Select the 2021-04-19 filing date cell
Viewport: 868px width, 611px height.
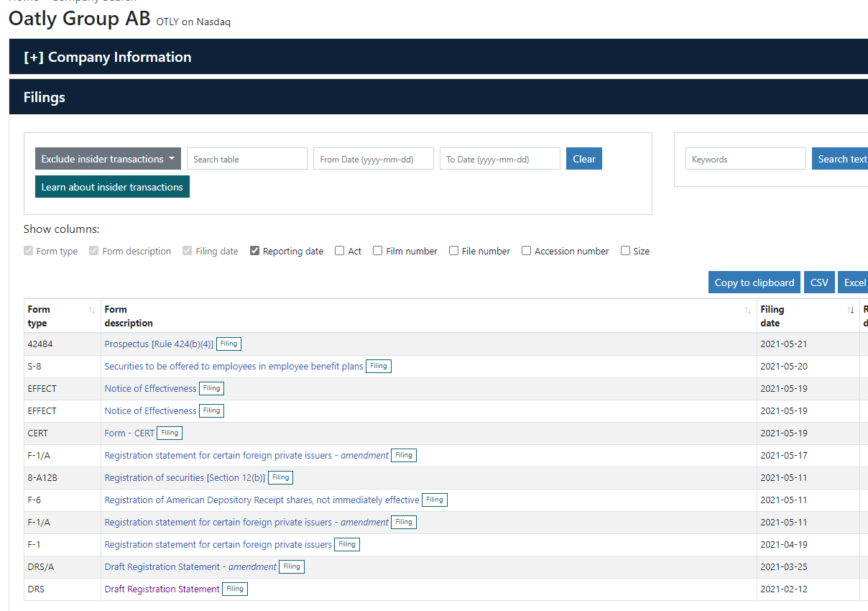coord(808,545)
